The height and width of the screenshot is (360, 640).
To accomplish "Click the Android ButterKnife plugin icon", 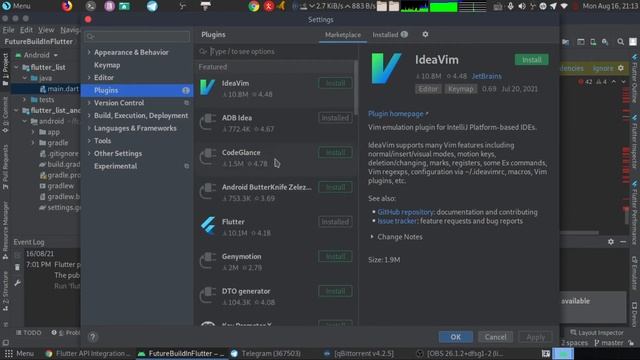I will point(208,192).
